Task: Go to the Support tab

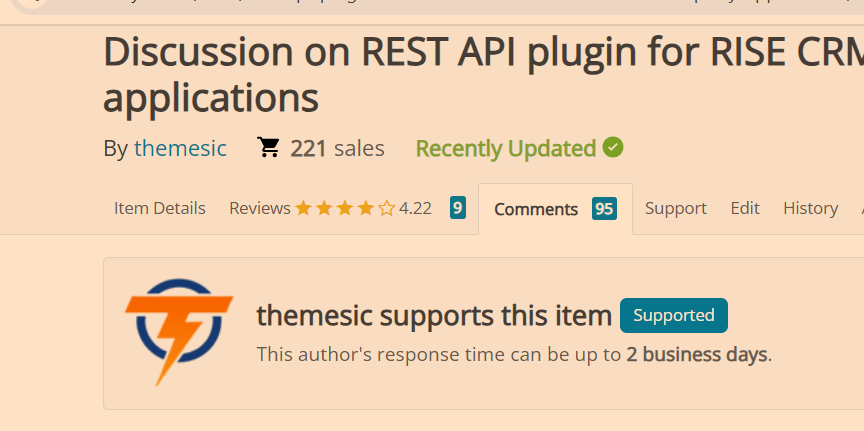Action: point(676,208)
